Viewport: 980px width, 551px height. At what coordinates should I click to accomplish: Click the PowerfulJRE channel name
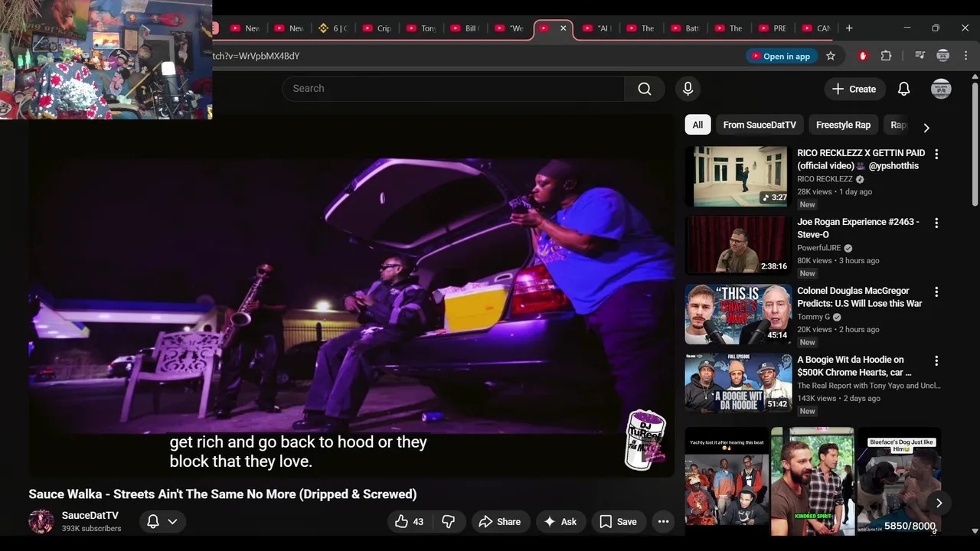tap(819, 248)
